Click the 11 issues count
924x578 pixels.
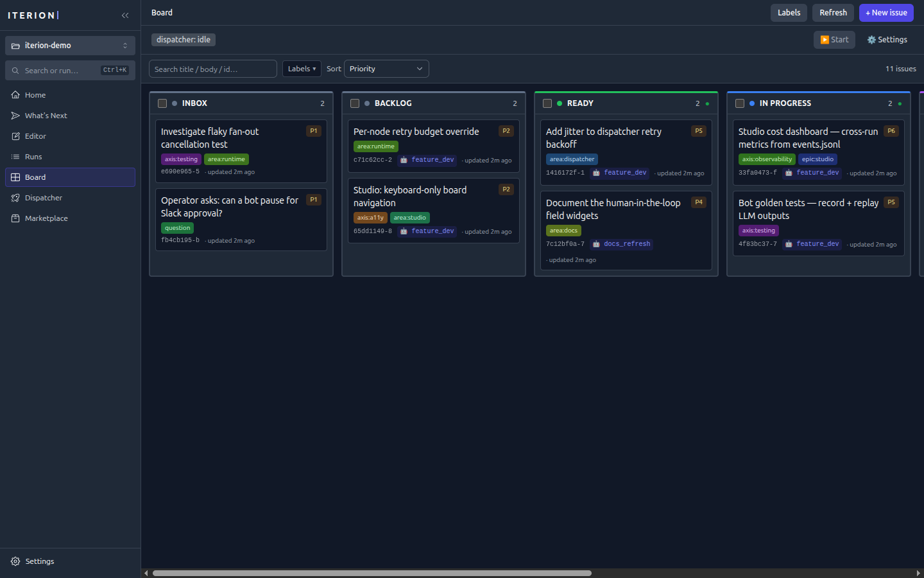coord(901,69)
